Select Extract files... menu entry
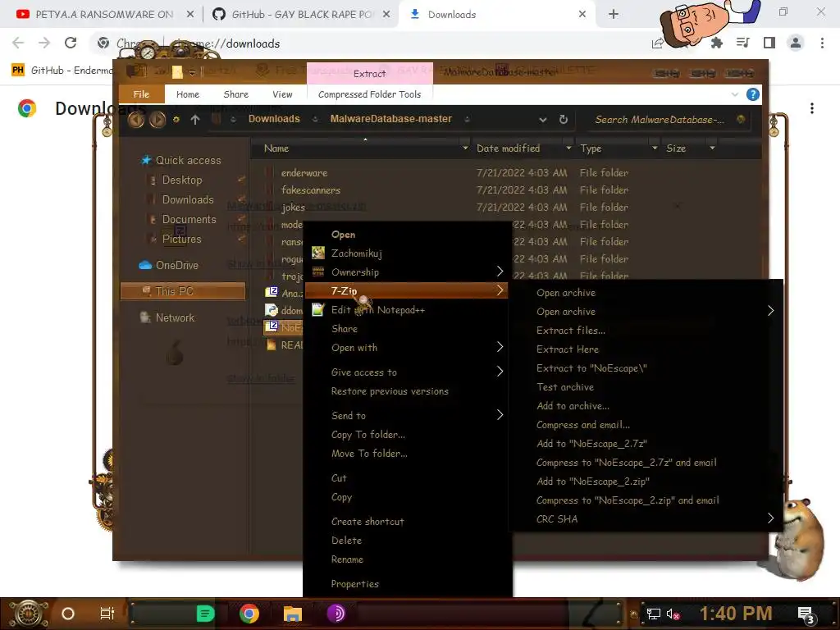The image size is (840, 630). click(x=571, y=331)
